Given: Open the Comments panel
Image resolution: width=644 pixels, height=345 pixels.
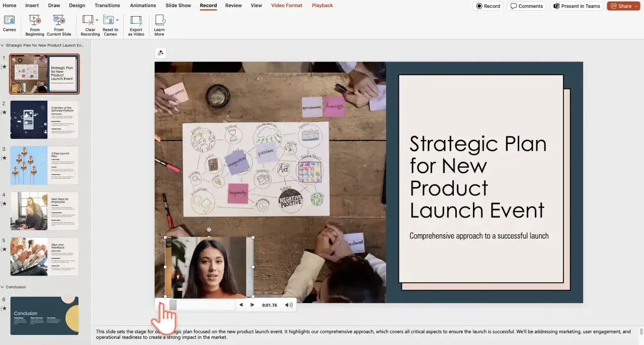Looking at the screenshot, I should click(526, 6).
